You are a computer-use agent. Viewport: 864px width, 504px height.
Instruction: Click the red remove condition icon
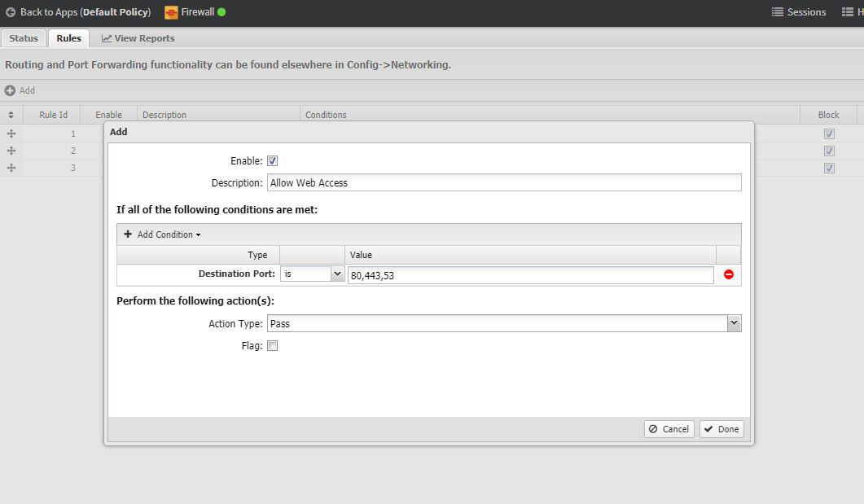pyautogui.click(x=728, y=275)
